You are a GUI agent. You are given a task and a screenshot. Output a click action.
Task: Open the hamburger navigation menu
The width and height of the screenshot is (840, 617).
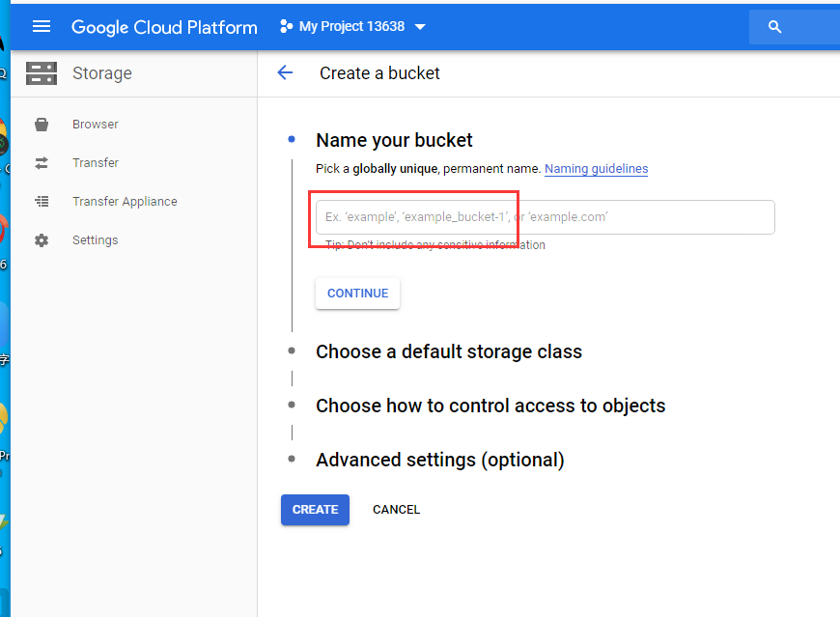(x=42, y=26)
